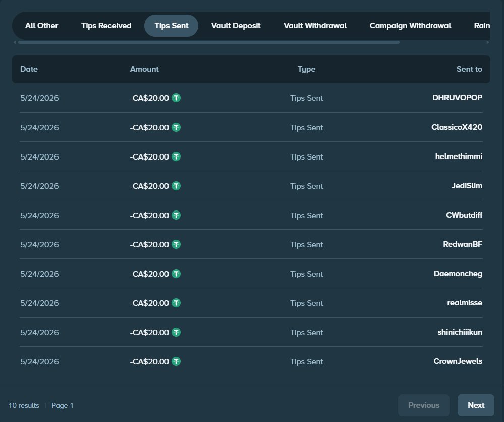The width and height of the screenshot is (504, 422).
Task: Click the Tether icon in shinichiiikun row
Action: (176, 332)
